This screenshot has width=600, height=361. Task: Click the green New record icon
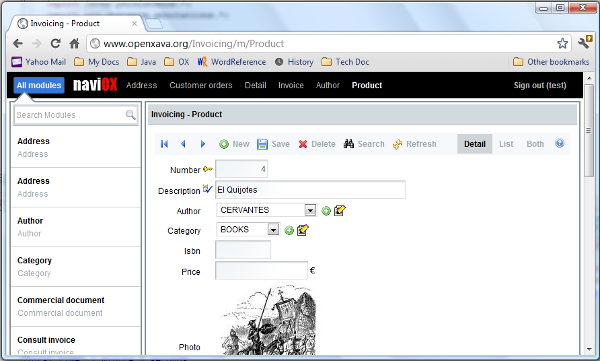pos(224,144)
